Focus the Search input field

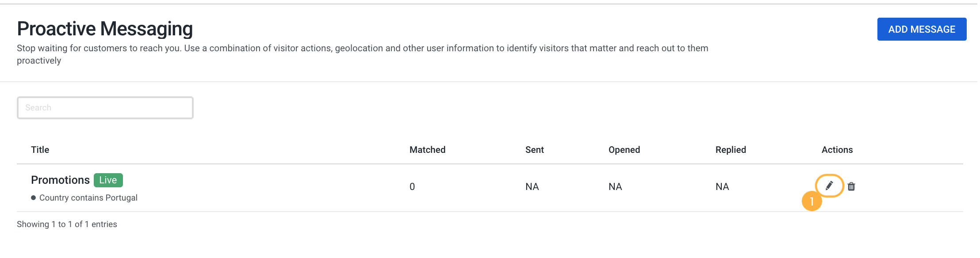pyautogui.click(x=105, y=108)
